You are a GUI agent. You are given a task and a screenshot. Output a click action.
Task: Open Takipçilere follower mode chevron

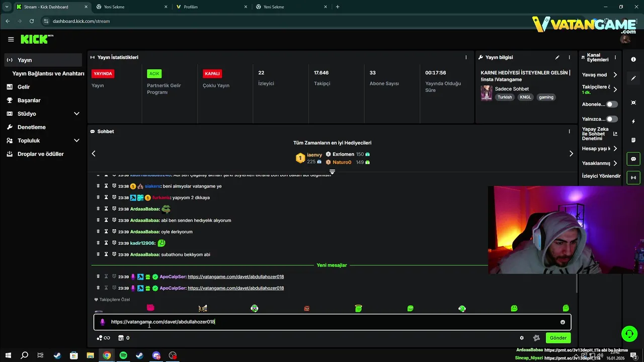tap(615, 89)
